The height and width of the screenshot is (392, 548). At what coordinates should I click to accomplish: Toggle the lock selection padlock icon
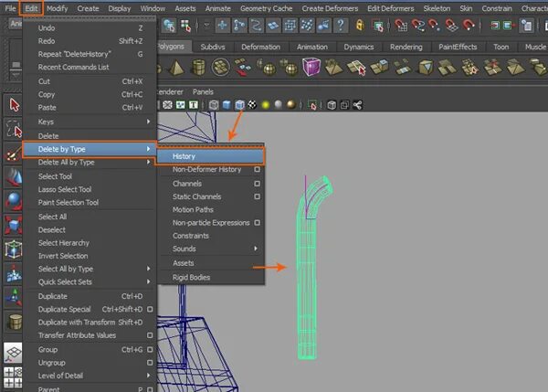[x=360, y=26]
